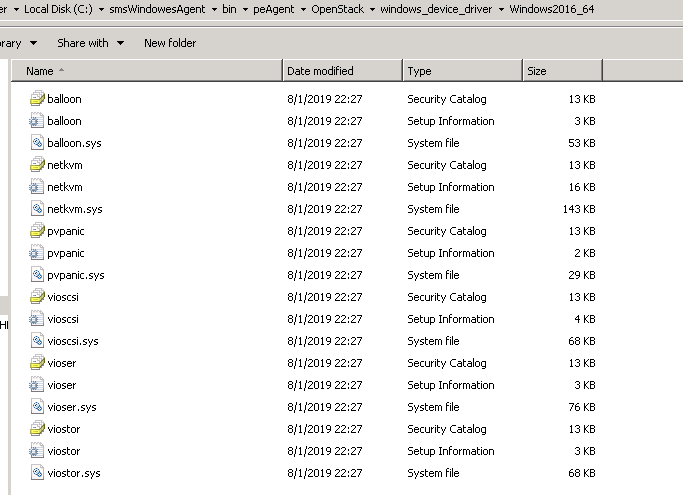
Task: Open the Share with dropdown menu
Action: tap(90, 43)
